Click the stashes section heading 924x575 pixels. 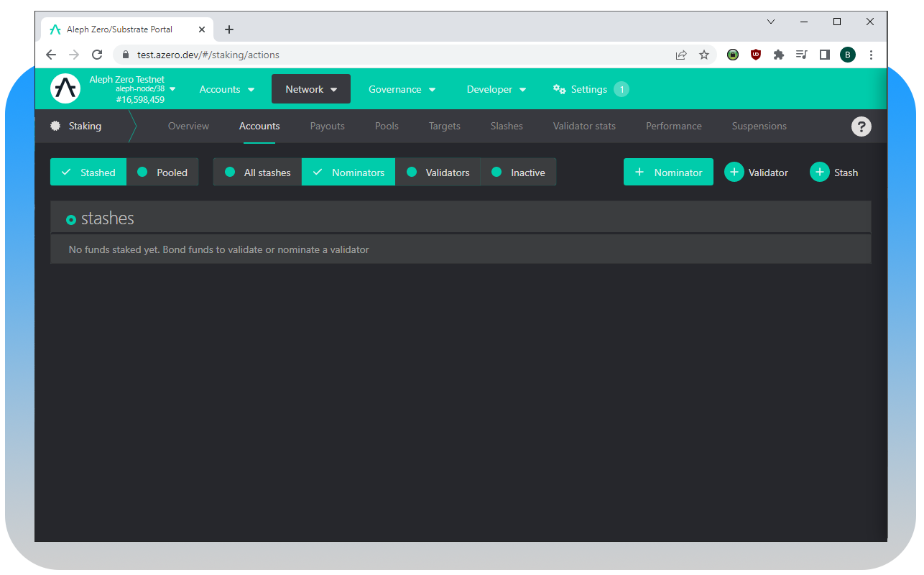(108, 218)
